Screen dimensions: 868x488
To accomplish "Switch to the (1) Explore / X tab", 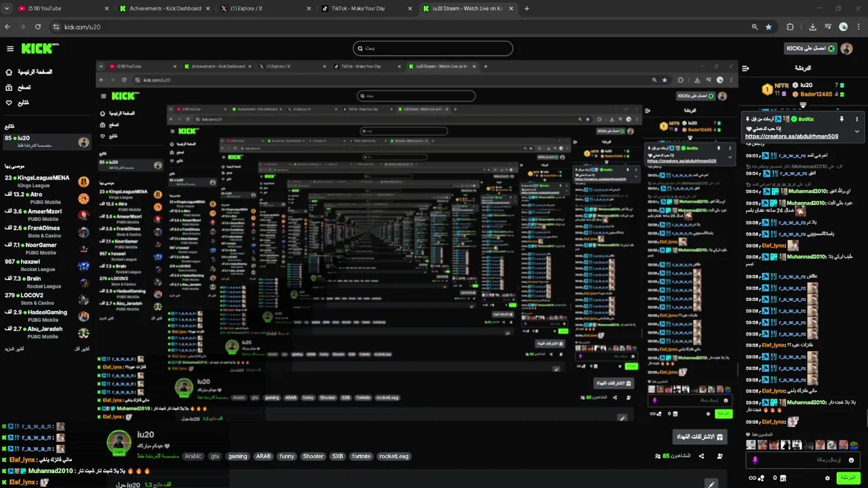I will pyautogui.click(x=267, y=8).
